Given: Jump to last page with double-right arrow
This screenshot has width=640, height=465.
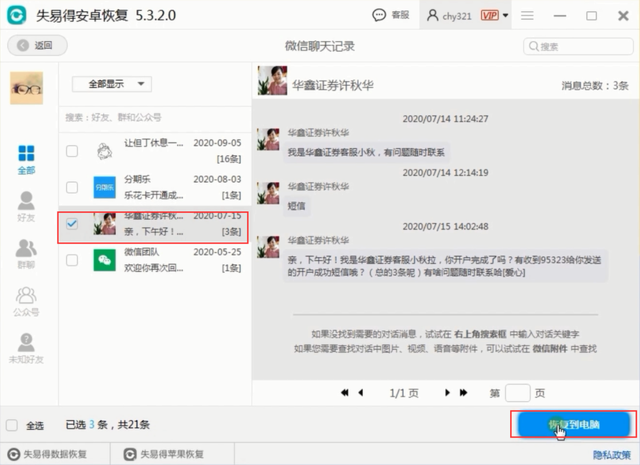Looking at the screenshot, I should click(x=463, y=393).
